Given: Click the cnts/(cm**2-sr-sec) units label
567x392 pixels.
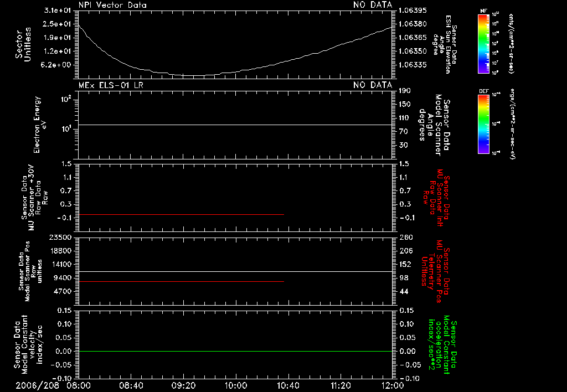Looking at the screenshot, I should [511, 43].
